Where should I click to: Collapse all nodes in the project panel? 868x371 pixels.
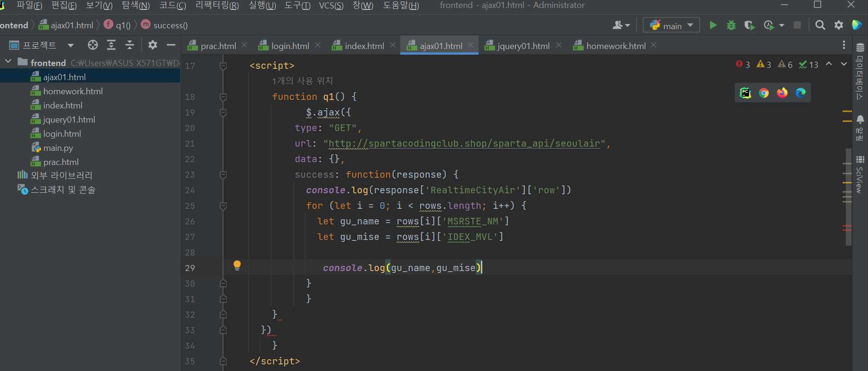click(x=130, y=45)
